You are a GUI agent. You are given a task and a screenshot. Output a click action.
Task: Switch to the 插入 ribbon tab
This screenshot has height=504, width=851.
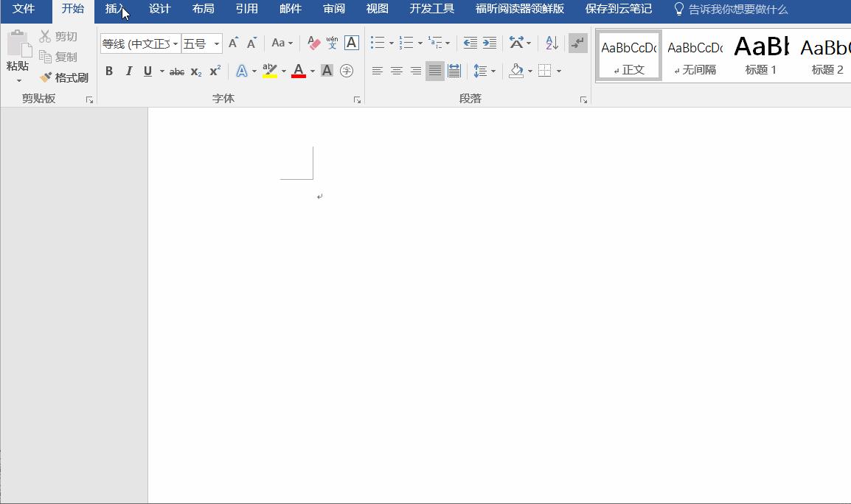[x=116, y=9]
